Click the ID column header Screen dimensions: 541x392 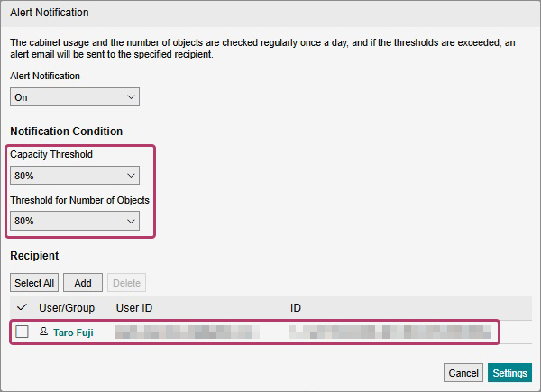[x=296, y=308]
